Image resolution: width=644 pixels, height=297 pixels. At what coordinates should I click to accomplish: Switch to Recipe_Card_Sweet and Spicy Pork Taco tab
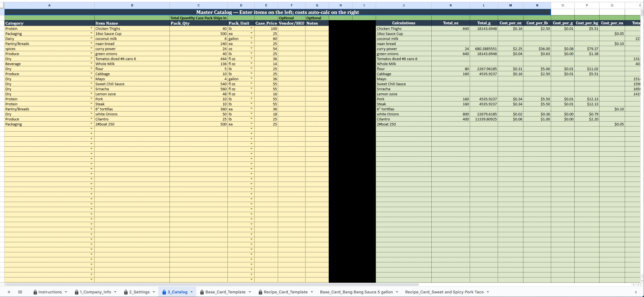[445, 292]
